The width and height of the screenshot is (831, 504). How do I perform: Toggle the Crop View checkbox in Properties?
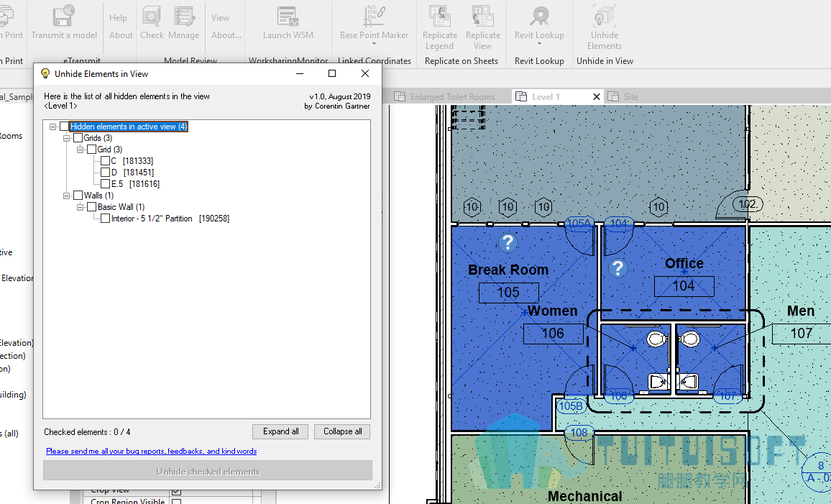pyautogui.click(x=177, y=492)
